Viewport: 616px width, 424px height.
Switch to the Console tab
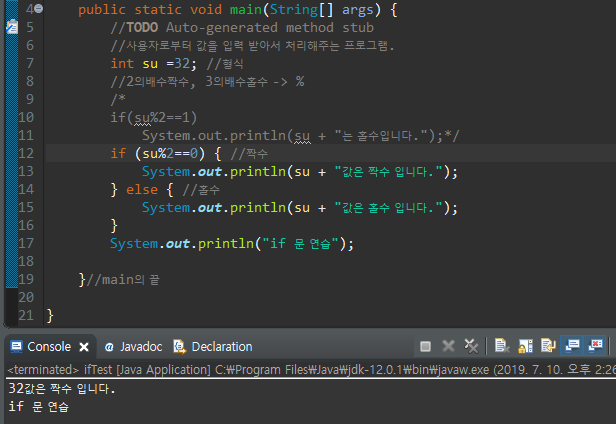[x=49, y=347]
